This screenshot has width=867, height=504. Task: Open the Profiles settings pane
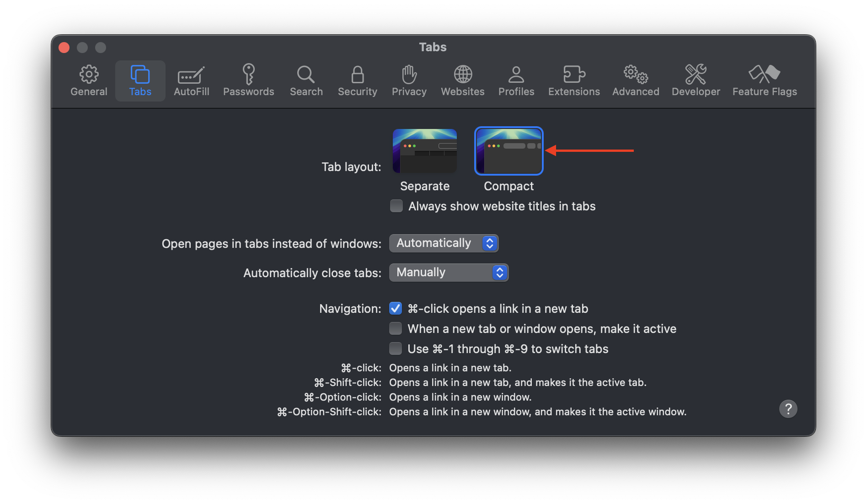516,80
